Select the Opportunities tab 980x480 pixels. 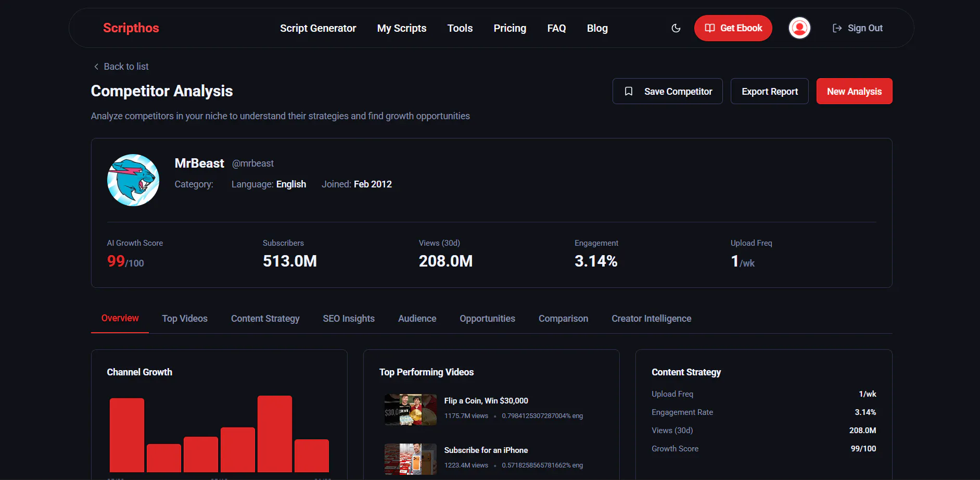coord(488,319)
